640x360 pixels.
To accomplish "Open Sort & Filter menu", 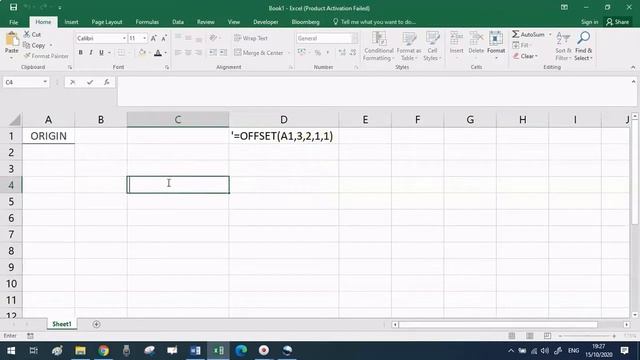I will point(563,46).
